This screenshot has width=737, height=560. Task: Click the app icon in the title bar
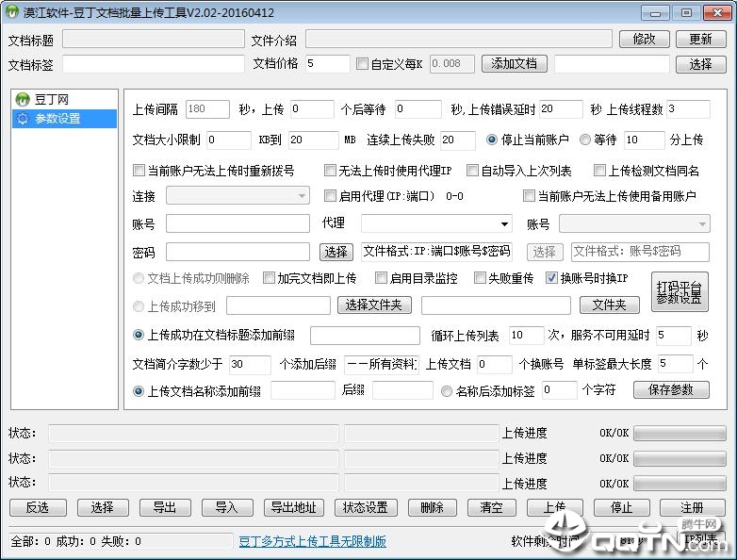pyautogui.click(x=11, y=12)
